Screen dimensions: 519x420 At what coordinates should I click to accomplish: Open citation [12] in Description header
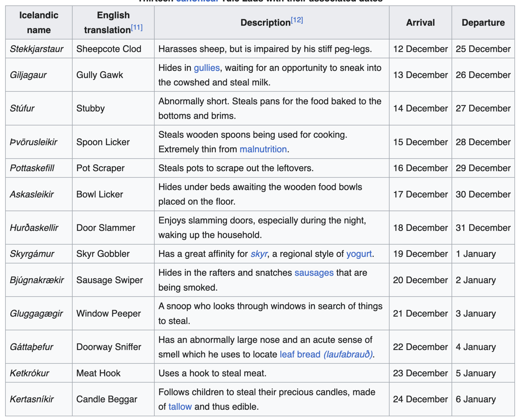coord(297,20)
